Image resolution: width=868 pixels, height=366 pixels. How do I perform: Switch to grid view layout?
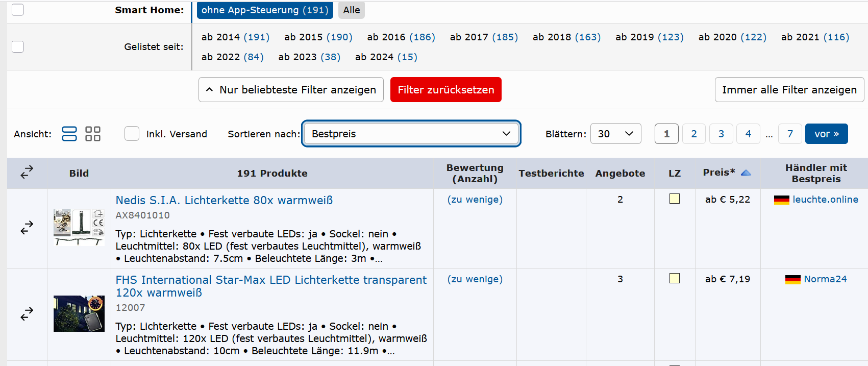coord(92,134)
